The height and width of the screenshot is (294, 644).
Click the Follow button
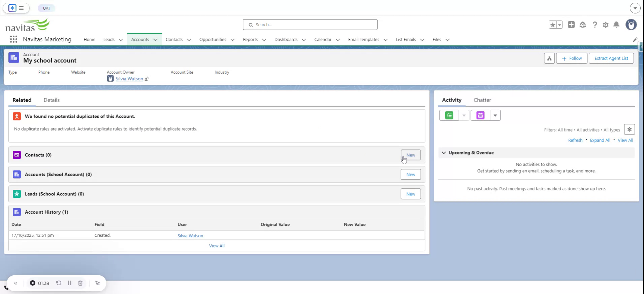[x=572, y=58]
